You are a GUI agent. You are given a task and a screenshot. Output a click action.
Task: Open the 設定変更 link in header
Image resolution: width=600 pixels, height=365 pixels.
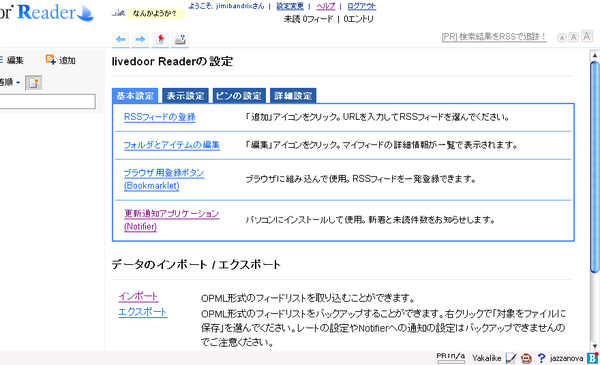coord(290,6)
